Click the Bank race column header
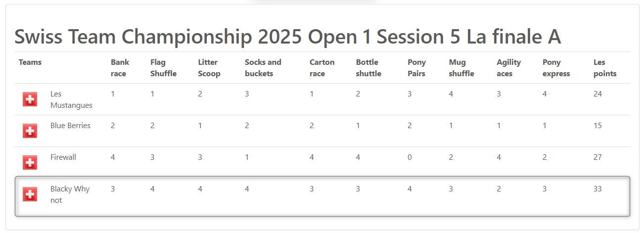 (x=120, y=68)
